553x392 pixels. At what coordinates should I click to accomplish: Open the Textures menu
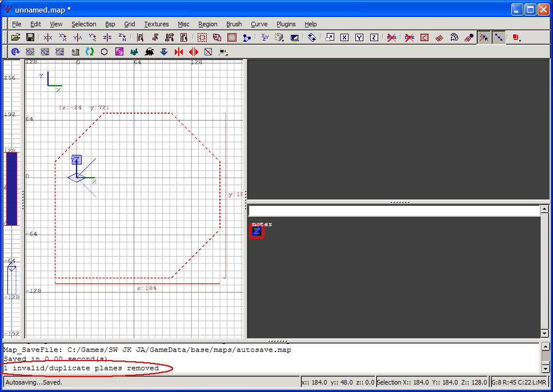click(x=156, y=24)
